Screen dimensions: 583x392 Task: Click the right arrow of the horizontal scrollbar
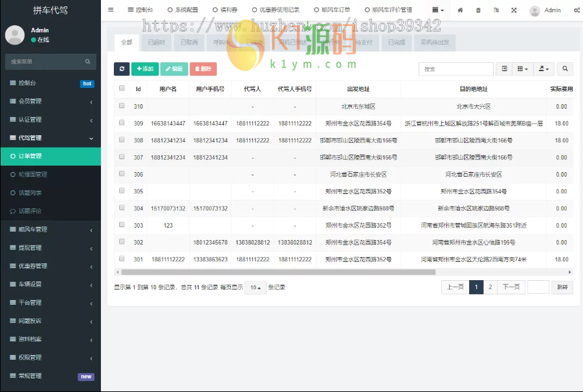pyautogui.click(x=569, y=272)
